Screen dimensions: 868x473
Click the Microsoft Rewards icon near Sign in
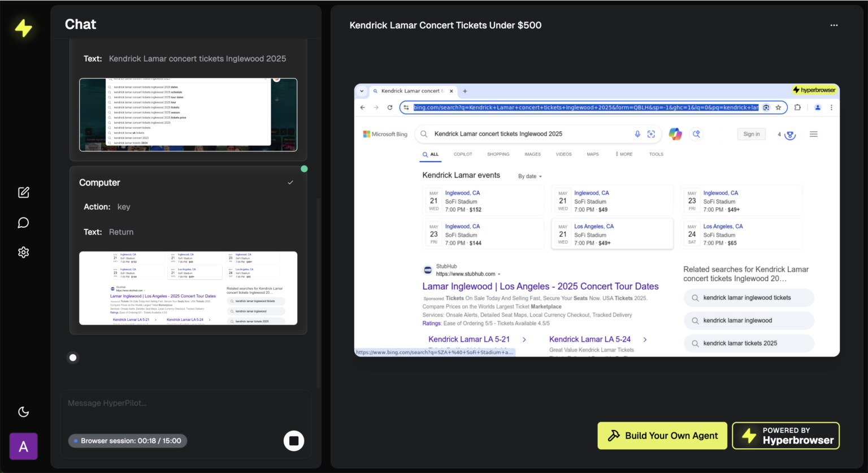point(789,134)
